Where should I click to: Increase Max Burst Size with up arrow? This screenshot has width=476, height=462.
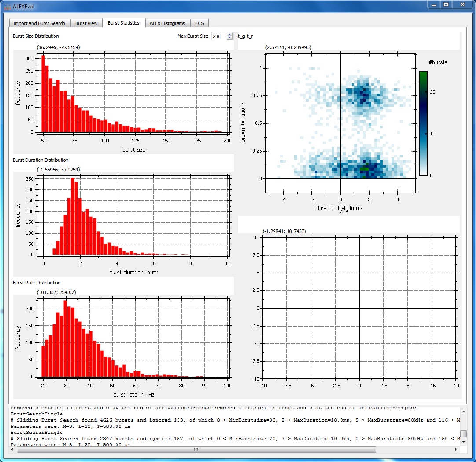point(230,34)
